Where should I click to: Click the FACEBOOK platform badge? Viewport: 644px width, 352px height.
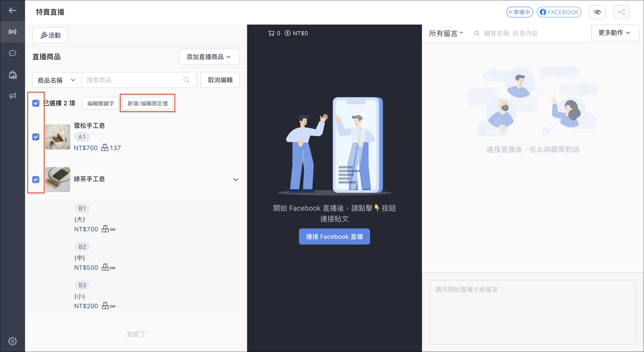559,12
